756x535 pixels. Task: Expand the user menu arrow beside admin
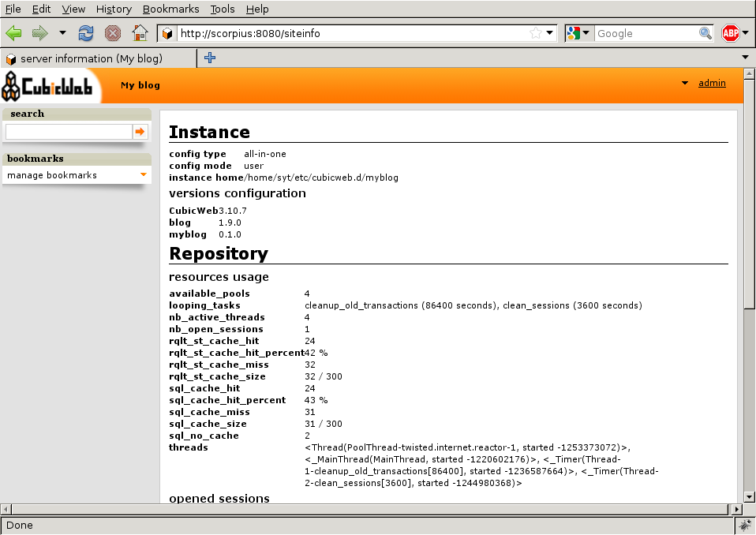tap(685, 83)
